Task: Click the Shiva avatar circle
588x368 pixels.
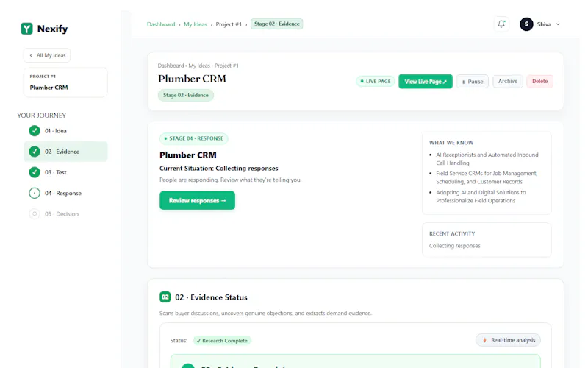Action: (526, 24)
